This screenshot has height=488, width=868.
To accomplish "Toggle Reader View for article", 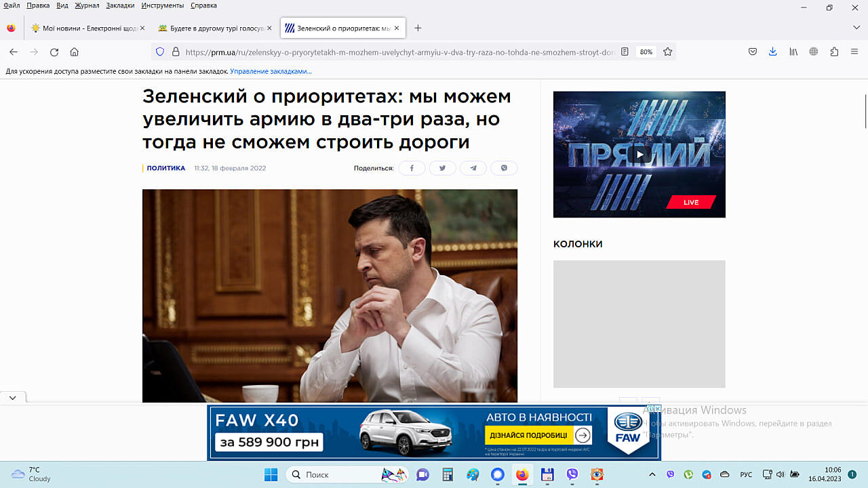I will point(625,52).
